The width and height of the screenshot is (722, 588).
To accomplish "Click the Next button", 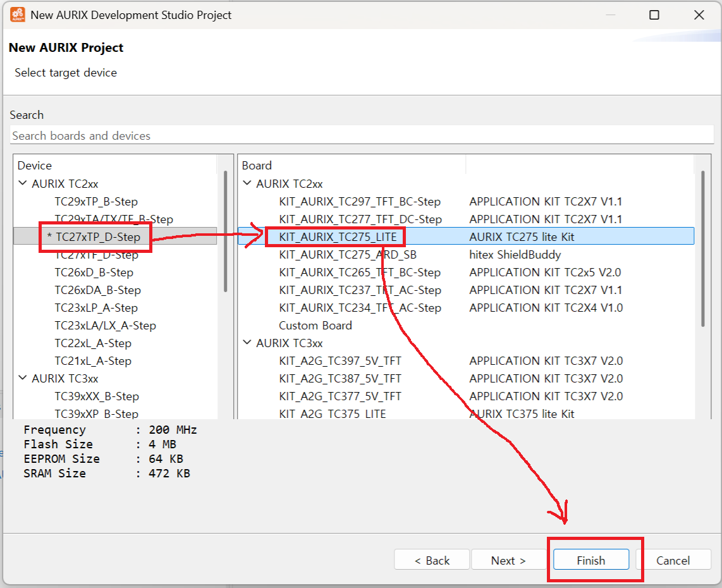I will pos(508,560).
